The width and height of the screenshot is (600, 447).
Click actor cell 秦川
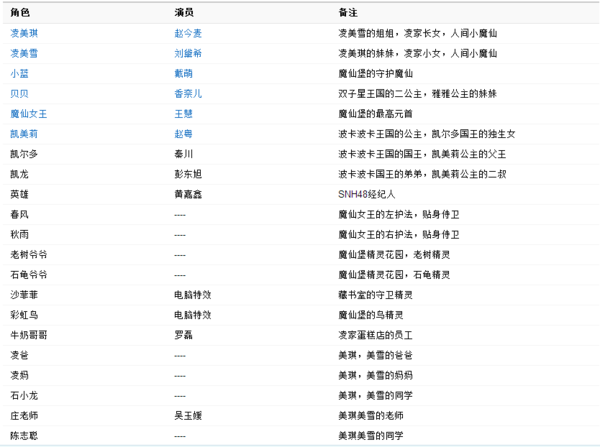(x=183, y=154)
